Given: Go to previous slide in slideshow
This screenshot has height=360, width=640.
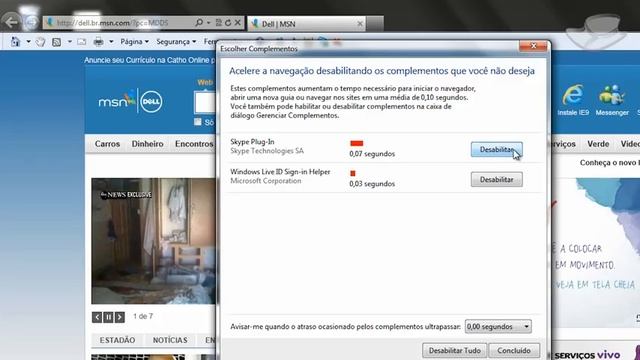Looking at the screenshot, I should click(x=97, y=317).
